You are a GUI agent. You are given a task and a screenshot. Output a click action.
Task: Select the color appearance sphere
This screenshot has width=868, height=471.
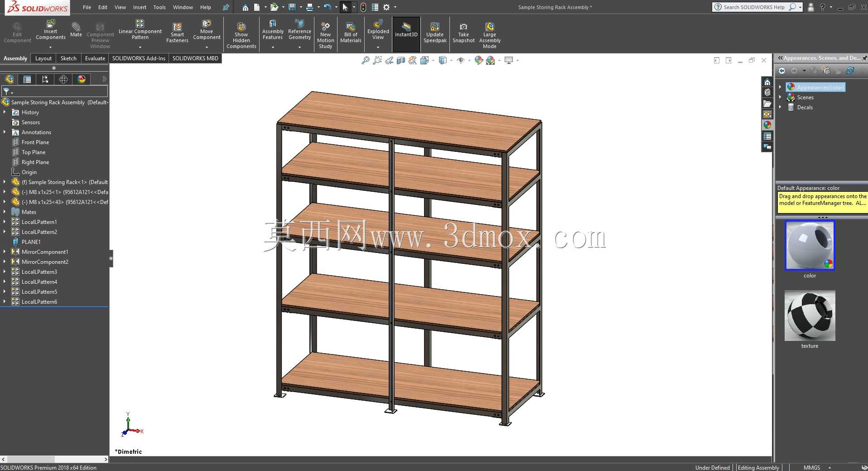click(x=810, y=245)
